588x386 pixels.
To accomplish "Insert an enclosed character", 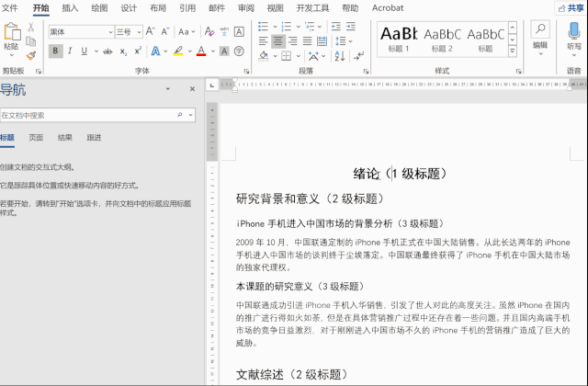I will (239, 51).
